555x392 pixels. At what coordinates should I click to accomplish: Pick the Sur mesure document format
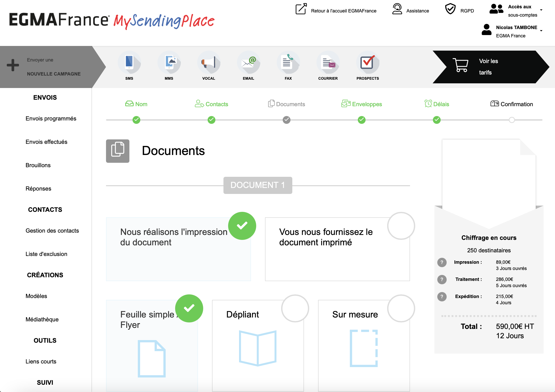pyautogui.click(x=364, y=345)
